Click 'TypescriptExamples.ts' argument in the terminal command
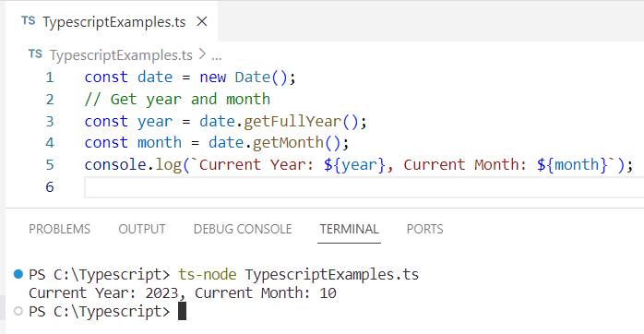This screenshot has width=644, height=334. coord(332,274)
